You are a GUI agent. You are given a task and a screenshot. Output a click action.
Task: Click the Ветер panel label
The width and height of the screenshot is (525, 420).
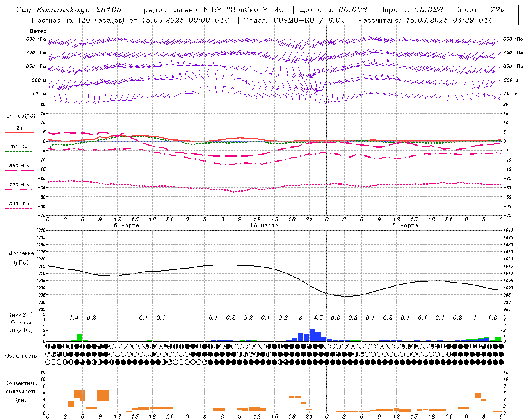coord(38,31)
